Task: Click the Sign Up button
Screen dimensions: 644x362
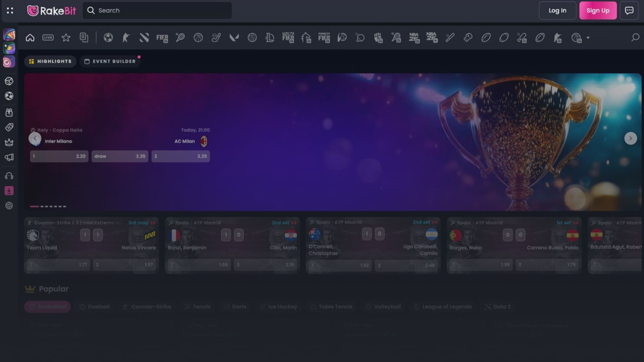Action: tap(598, 10)
